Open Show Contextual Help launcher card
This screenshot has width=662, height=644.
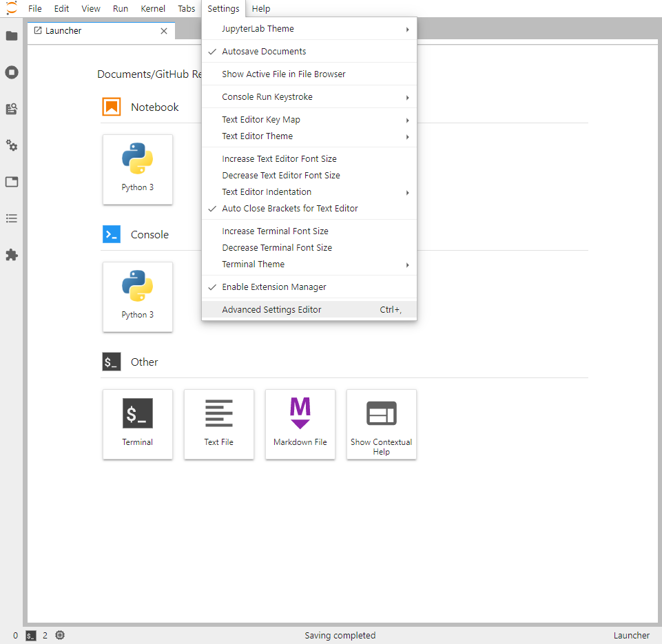pos(382,424)
